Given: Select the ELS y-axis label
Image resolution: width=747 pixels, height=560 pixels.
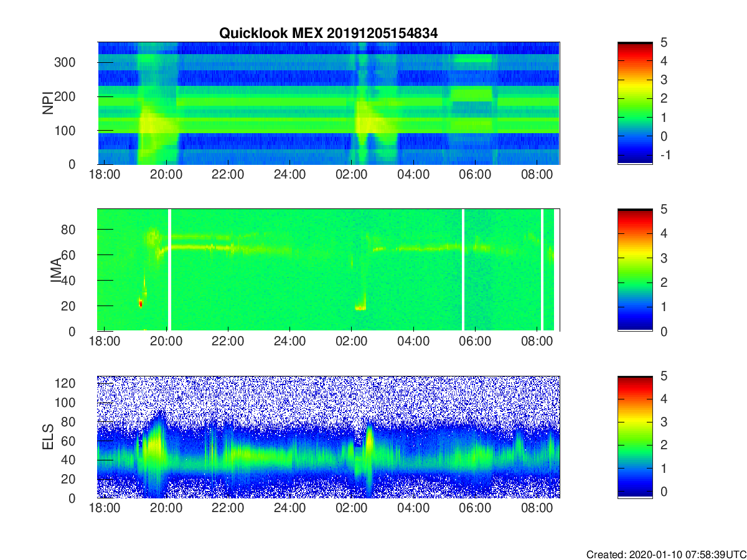Looking at the screenshot, I should (47, 437).
